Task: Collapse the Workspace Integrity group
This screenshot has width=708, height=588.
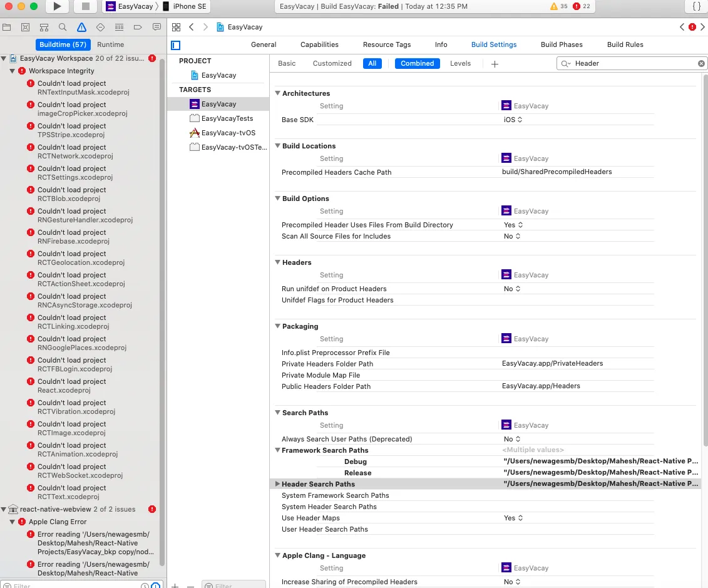Action: tap(12, 71)
